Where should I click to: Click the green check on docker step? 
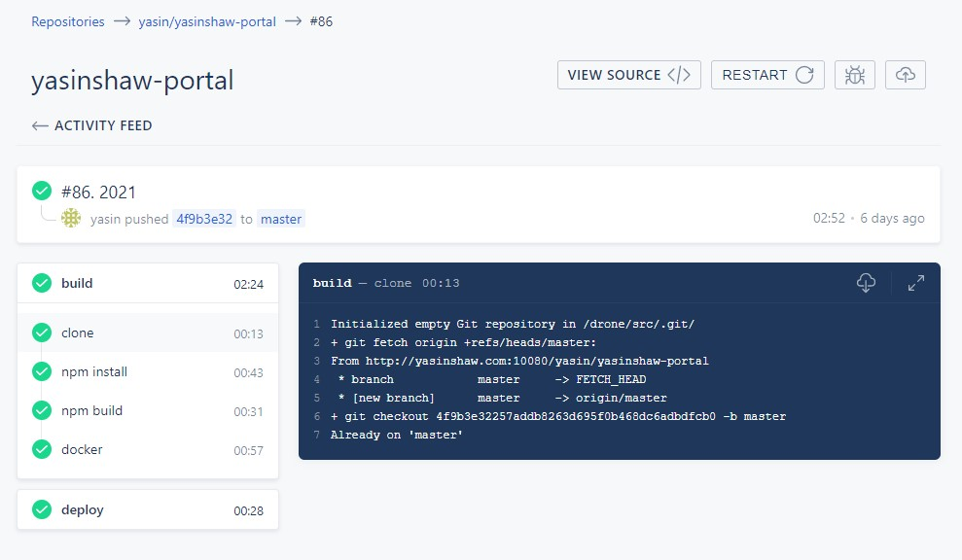[x=42, y=449]
